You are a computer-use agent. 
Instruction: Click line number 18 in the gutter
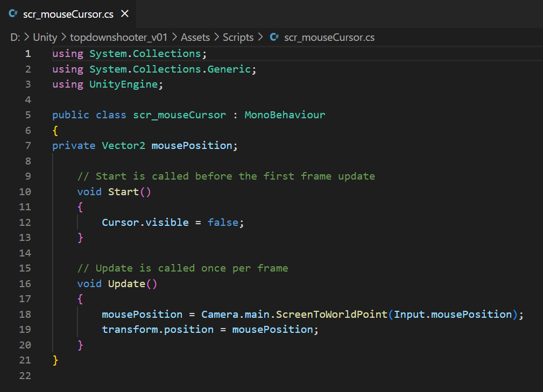(x=25, y=314)
